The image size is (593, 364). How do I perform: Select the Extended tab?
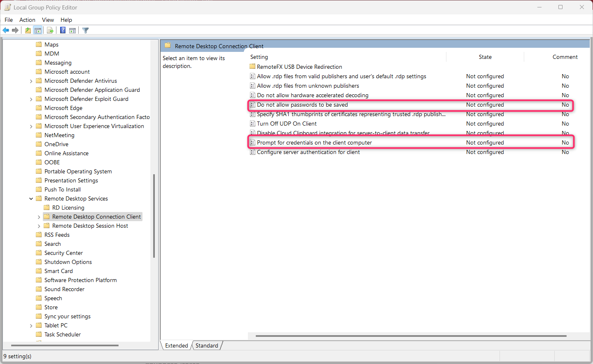tap(176, 345)
